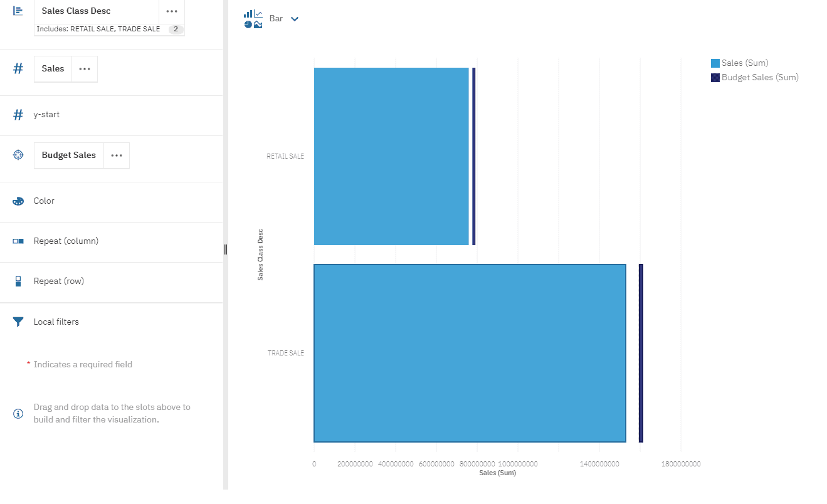Click the Repeat (row) icon
Viewport: 827px width, 504px height.
(x=18, y=281)
